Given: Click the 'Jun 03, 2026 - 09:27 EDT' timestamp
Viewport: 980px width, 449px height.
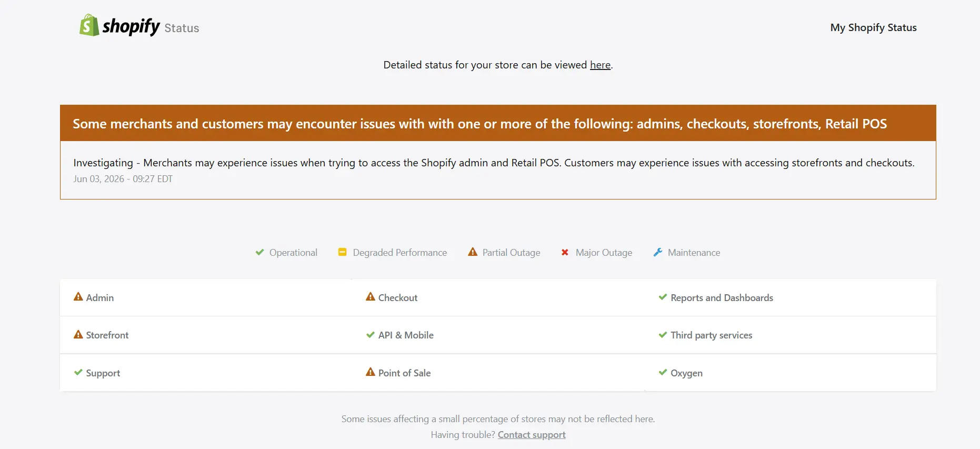Looking at the screenshot, I should point(123,179).
